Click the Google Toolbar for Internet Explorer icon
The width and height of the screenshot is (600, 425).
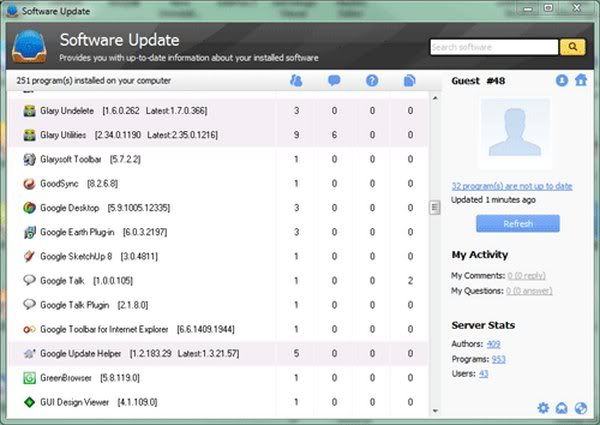(x=29, y=329)
